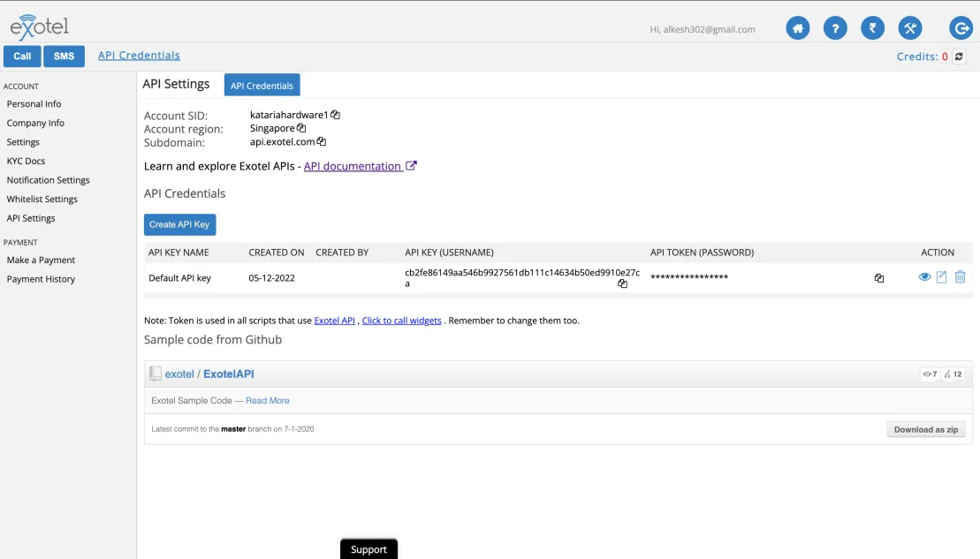Click the account email alkesh302@gmail.com
The width and height of the screenshot is (980, 559).
(709, 29)
